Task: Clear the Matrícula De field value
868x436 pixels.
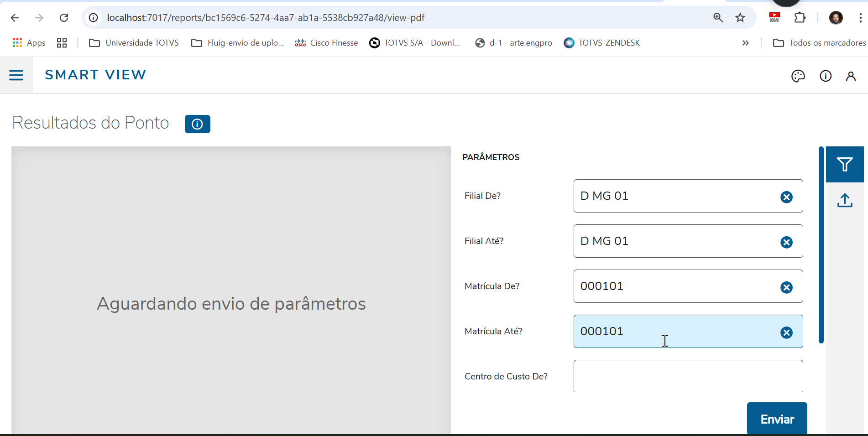Action: (x=786, y=287)
